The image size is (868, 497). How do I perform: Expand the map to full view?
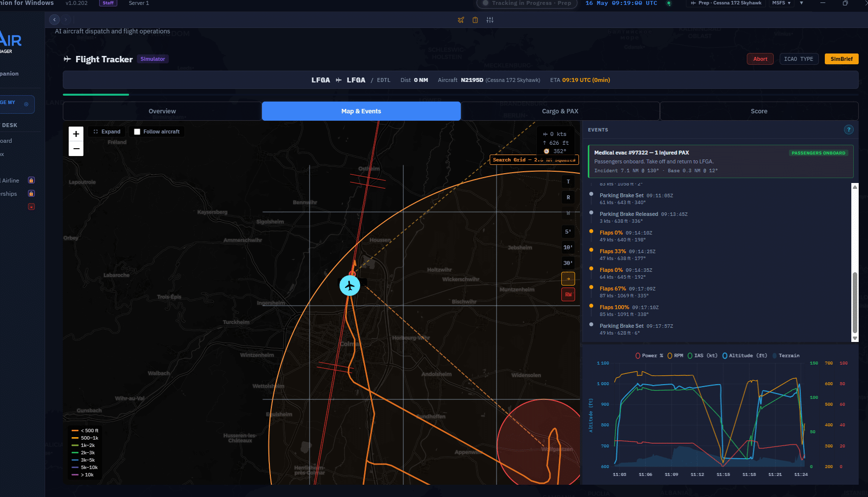(107, 131)
